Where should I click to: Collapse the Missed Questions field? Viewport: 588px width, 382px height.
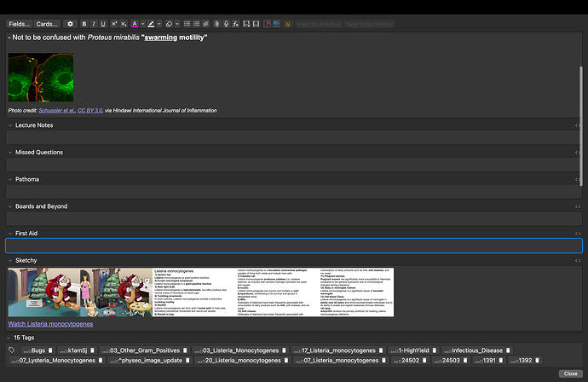click(x=10, y=153)
